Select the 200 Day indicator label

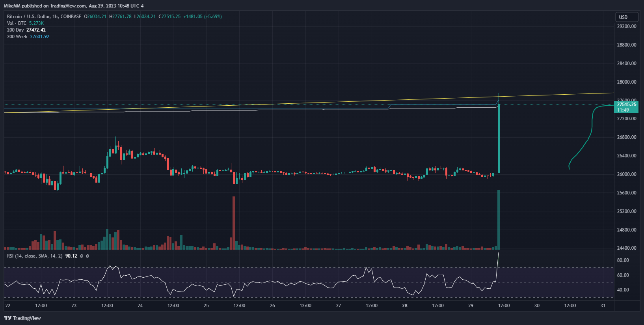15,30
